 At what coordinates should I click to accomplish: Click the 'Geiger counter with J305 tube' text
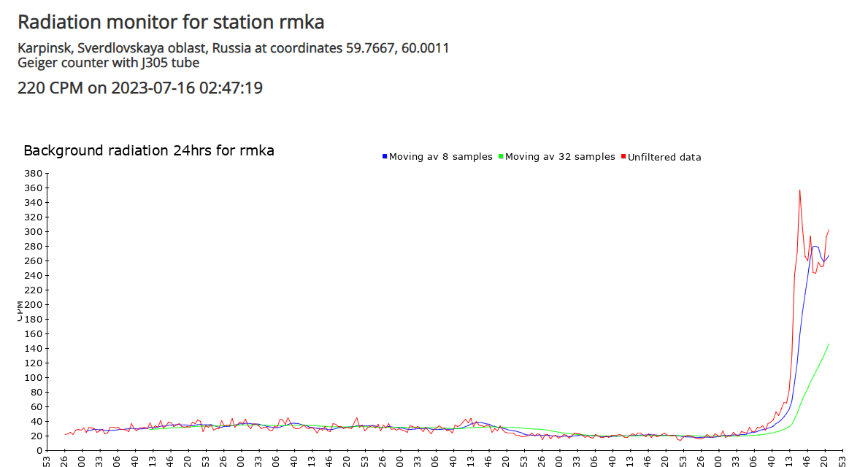[109, 63]
